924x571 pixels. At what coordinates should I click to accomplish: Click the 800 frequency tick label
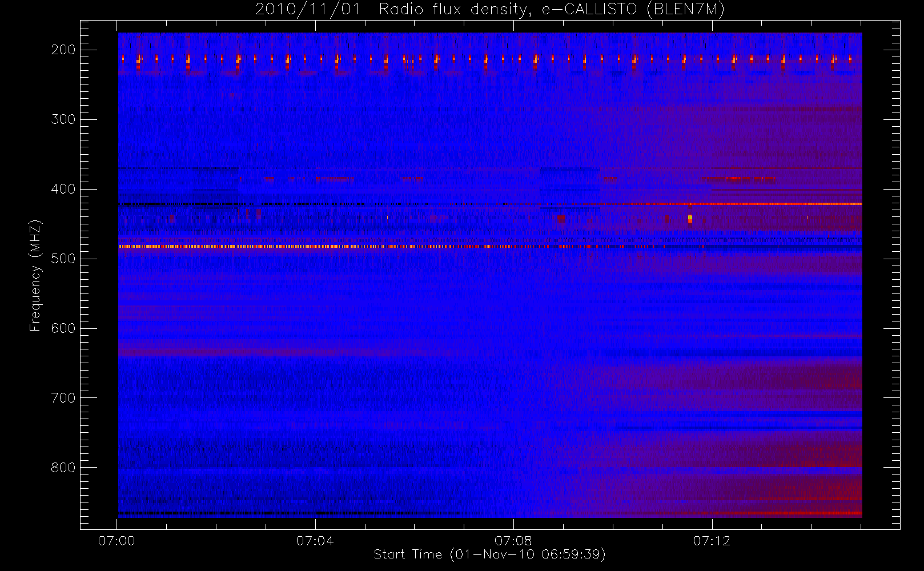(63, 468)
